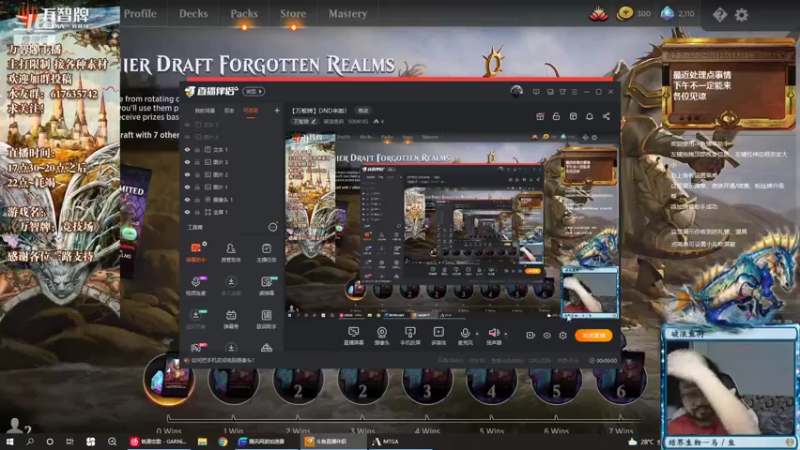Start recording with the video record icon
The width and height of the screenshot is (800, 450).
point(530,335)
